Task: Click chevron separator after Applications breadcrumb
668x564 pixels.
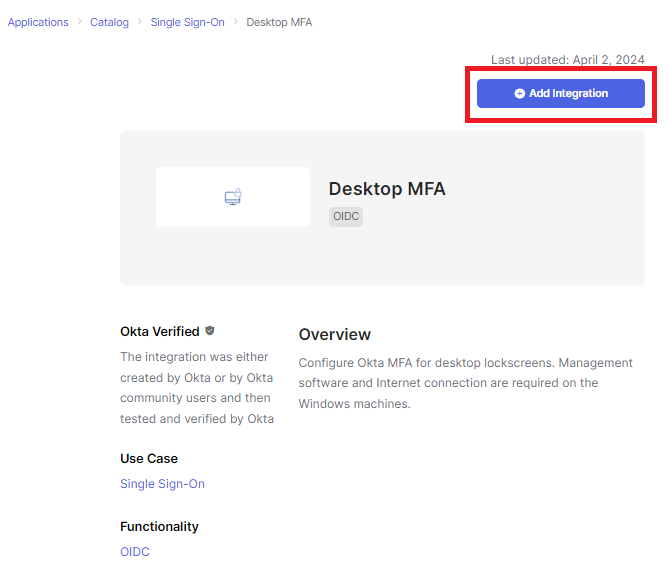Action: click(x=79, y=22)
